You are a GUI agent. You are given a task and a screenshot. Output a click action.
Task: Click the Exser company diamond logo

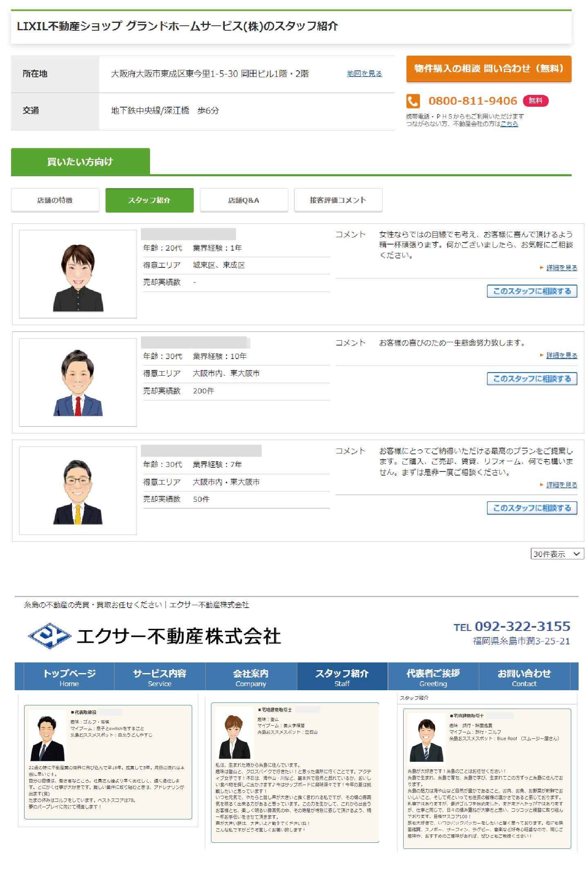coord(49,635)
